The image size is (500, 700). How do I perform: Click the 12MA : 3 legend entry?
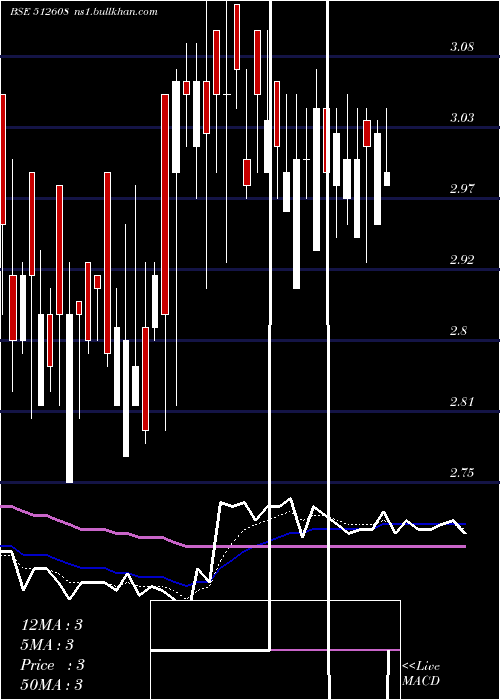click(x=51, y=625)
